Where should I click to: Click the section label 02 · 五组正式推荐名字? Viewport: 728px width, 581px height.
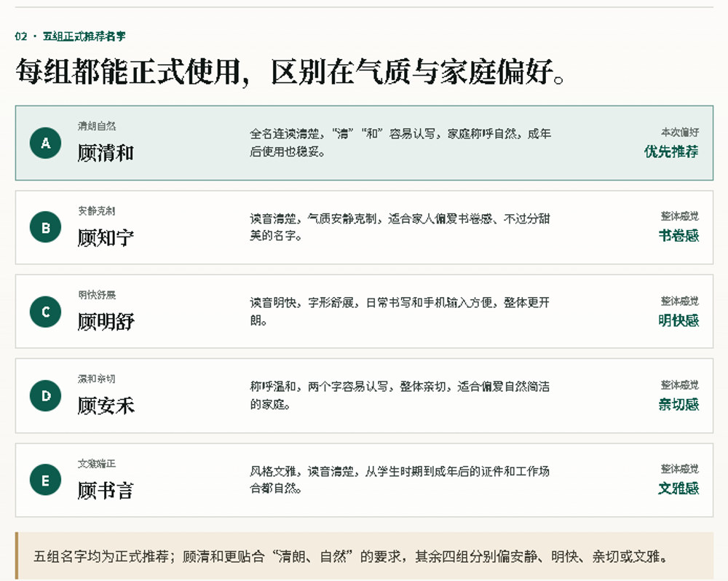coord(70,36)
